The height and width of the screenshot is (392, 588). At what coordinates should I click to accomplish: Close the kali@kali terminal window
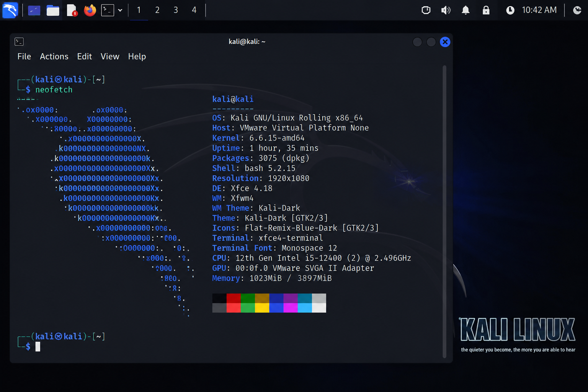click(x=445, y=42)
